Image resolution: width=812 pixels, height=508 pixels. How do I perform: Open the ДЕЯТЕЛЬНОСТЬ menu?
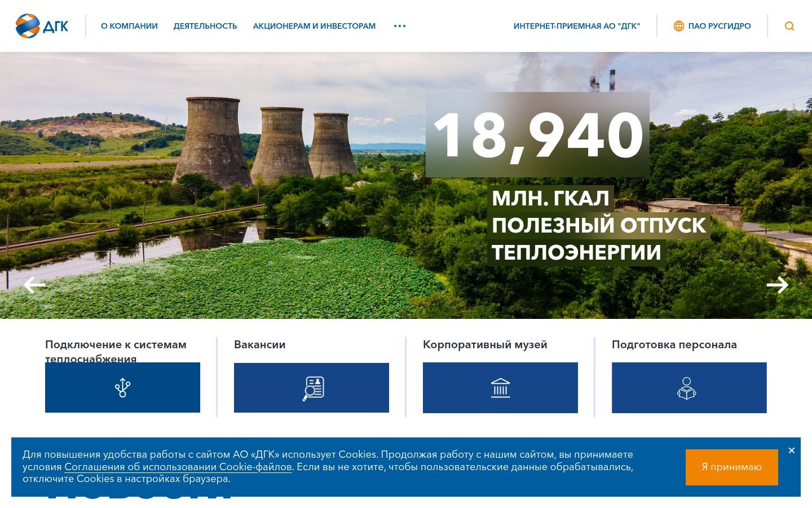point(205,26)
